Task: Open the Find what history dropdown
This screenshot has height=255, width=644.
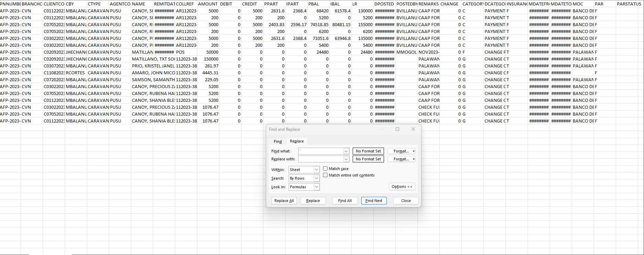Action: coord(346,151)
